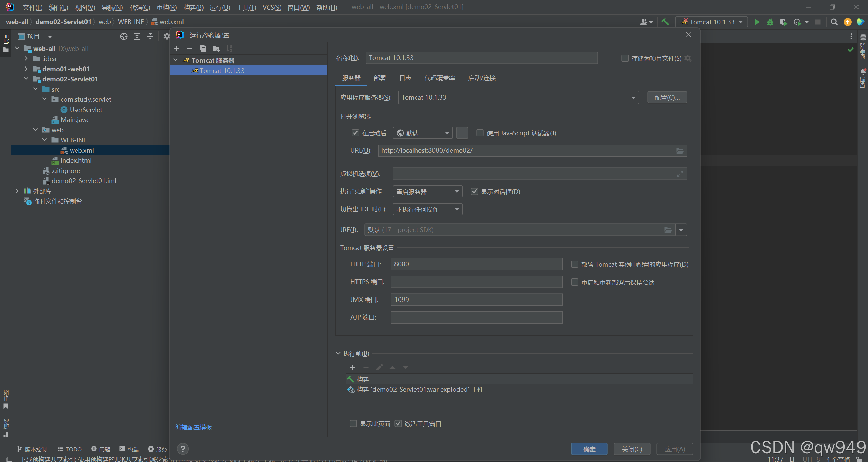This screenshot has width=868, height=462.
Task: Copy the selected configuration using the copy icon
Action: pyautogui.click(x=203, y=49)
